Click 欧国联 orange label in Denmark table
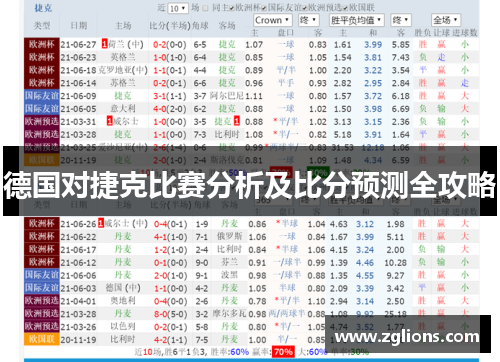This screenshot has width=500, height=362. point(42,339)
